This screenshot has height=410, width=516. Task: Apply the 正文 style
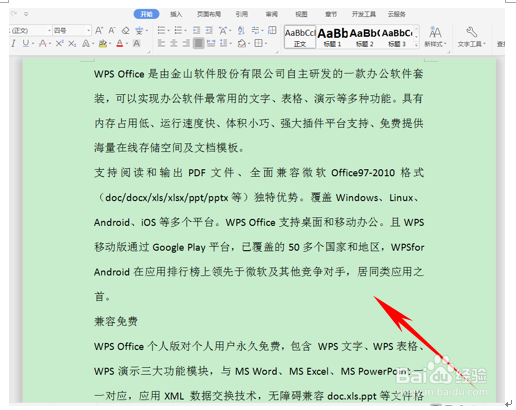pyautogui.click(x=300, y=37)
